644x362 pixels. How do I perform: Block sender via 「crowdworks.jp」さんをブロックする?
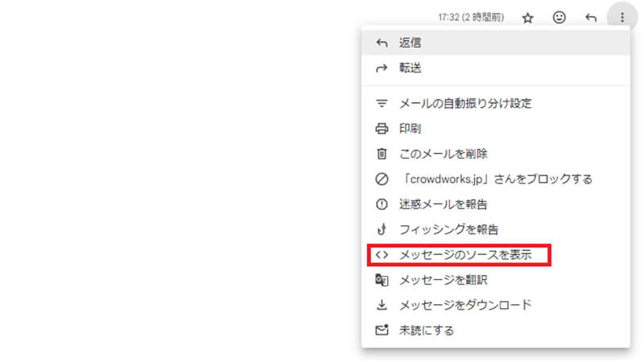(x=496, y=179)
